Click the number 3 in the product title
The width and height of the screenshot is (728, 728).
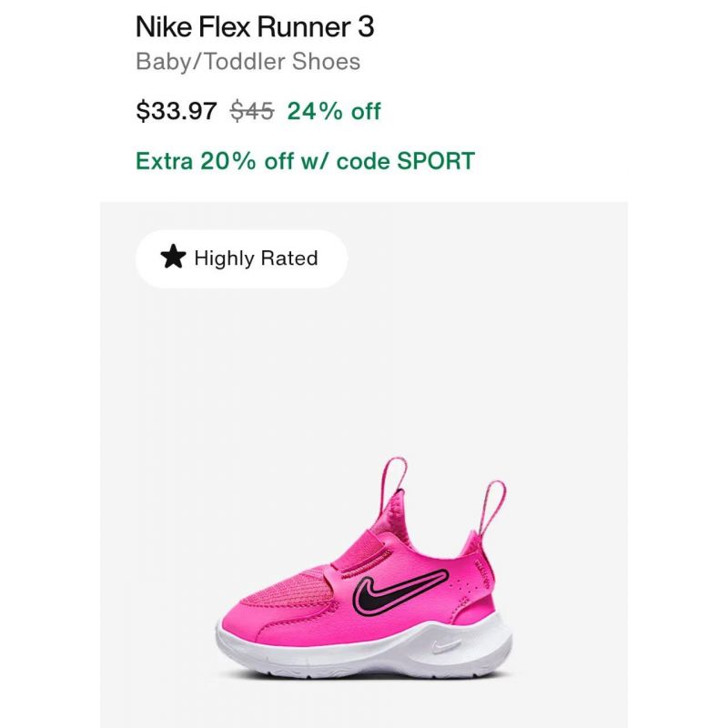366,27
